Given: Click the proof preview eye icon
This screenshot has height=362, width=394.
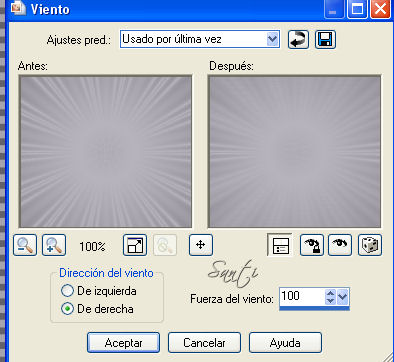Looking at the screenshot, I should click(340, 245).
